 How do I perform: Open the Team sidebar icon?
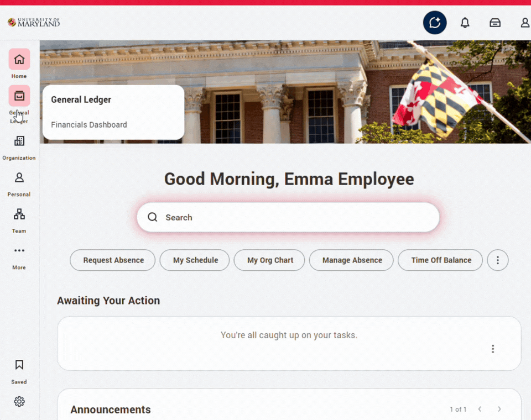click(19, 214)
